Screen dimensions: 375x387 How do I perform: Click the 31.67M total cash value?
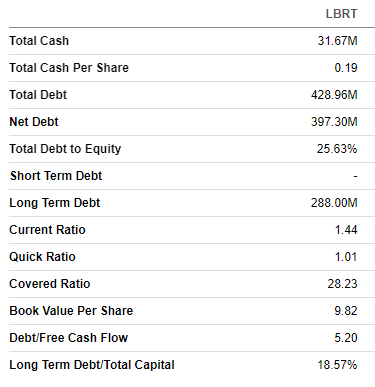coord(337,41)
